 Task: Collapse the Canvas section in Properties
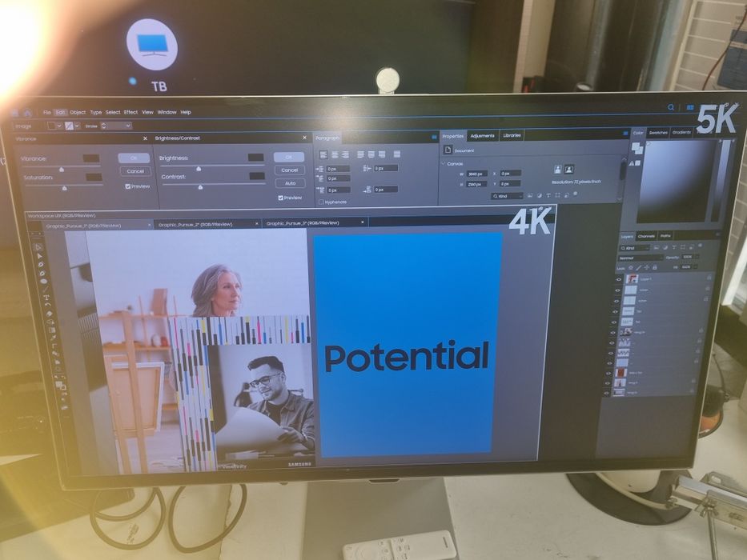(x=444, y=163)
